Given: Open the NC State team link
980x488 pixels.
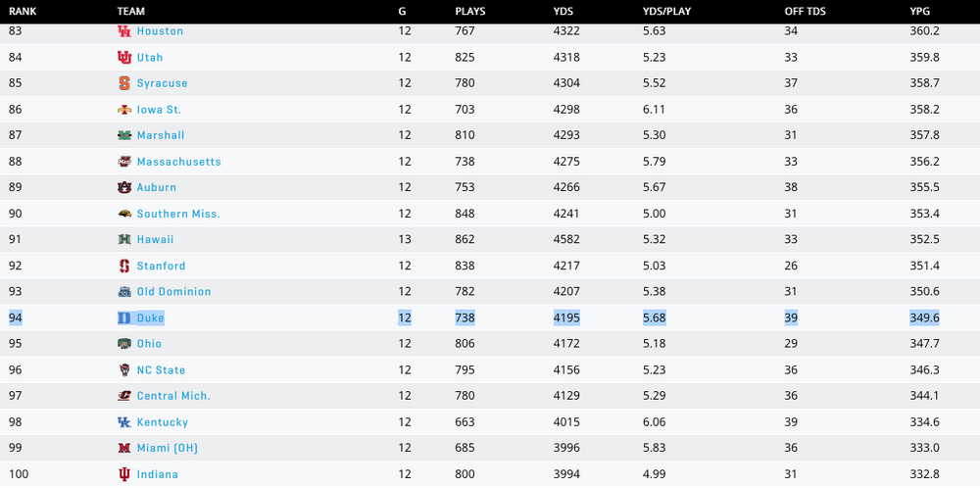Looking at the screenshot, I should [x=161, y=370].
